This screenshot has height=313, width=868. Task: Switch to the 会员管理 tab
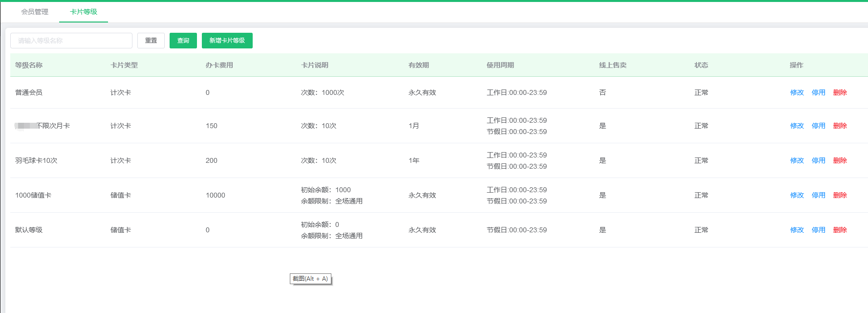tap(35, 12)
